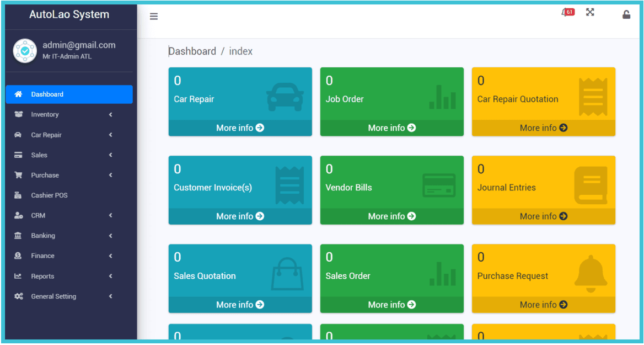Screen dimensions: 644x345
Task: Click the receipt icon on Customer Invoice(s) card
Action: click(289, 185)
